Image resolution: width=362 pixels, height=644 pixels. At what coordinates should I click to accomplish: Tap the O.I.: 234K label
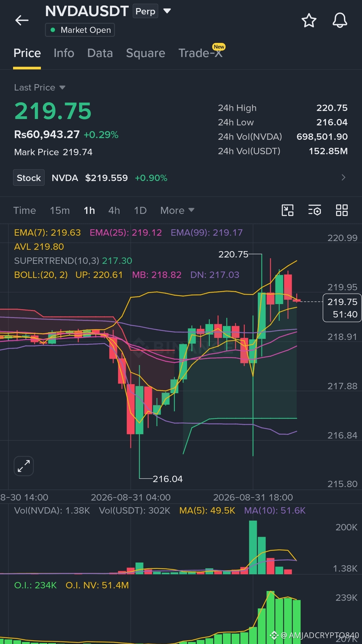[35, 585]
